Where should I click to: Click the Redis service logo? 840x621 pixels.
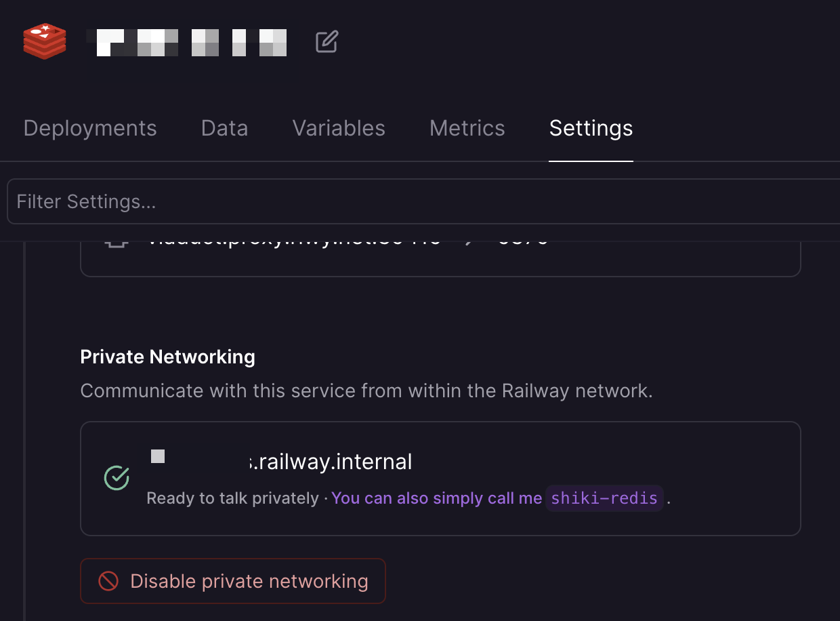click(44, 41)
